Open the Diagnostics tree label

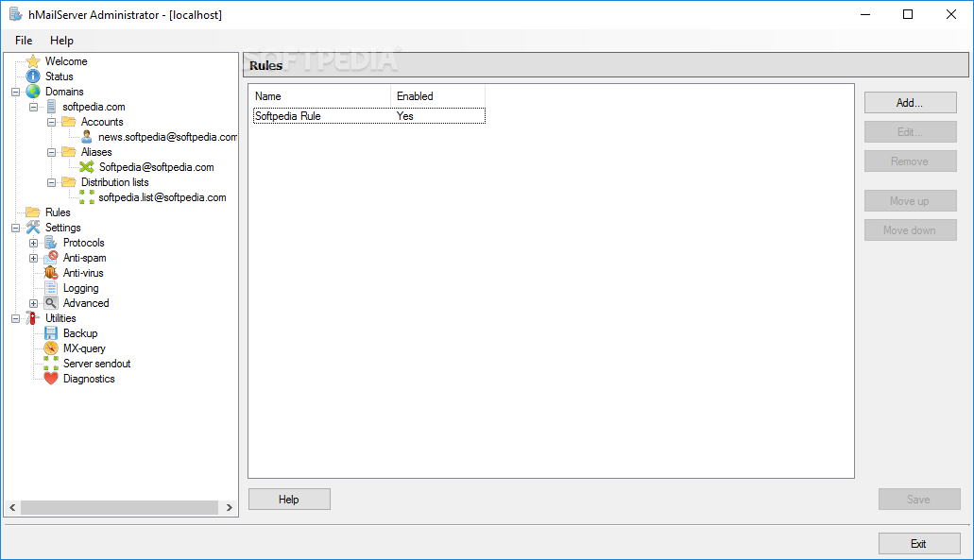point(89,379)
